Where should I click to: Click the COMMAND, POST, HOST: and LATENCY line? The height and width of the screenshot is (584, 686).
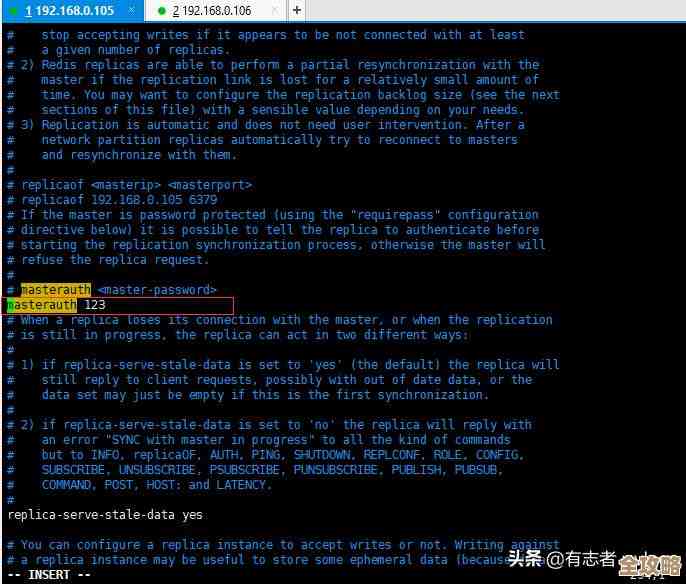click(156, 485)
